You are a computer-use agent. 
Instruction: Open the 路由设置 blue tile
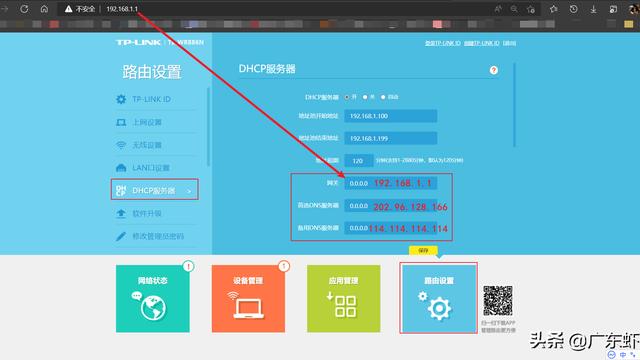tap(439, 298)
